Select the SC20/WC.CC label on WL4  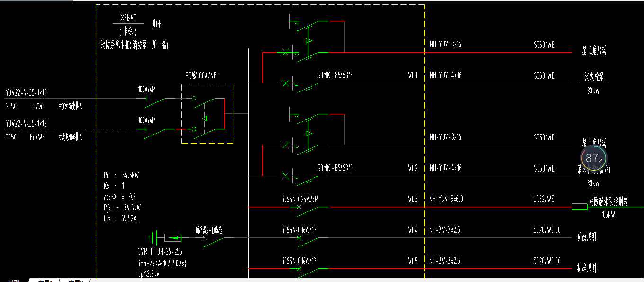(x=547, y=230)
